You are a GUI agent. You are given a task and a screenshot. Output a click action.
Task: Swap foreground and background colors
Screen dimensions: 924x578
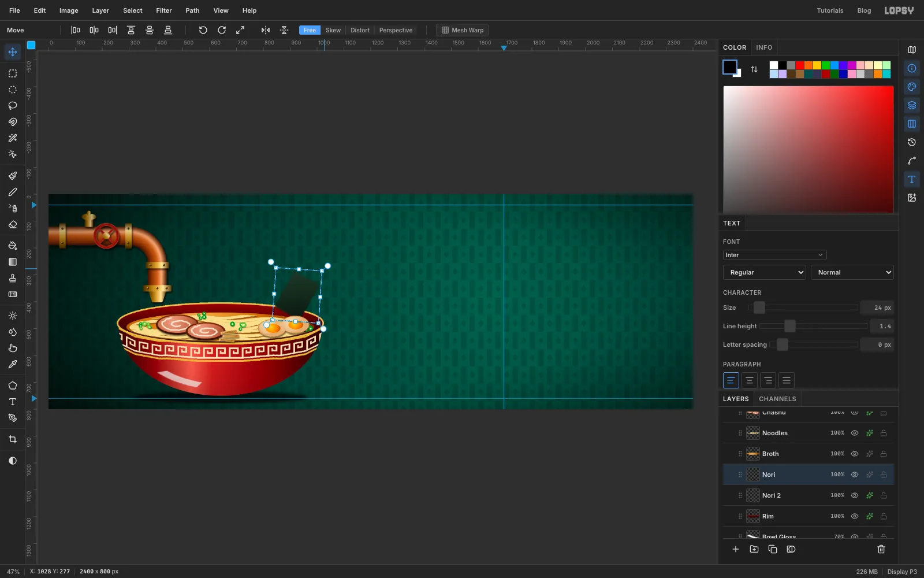(754, 69)
